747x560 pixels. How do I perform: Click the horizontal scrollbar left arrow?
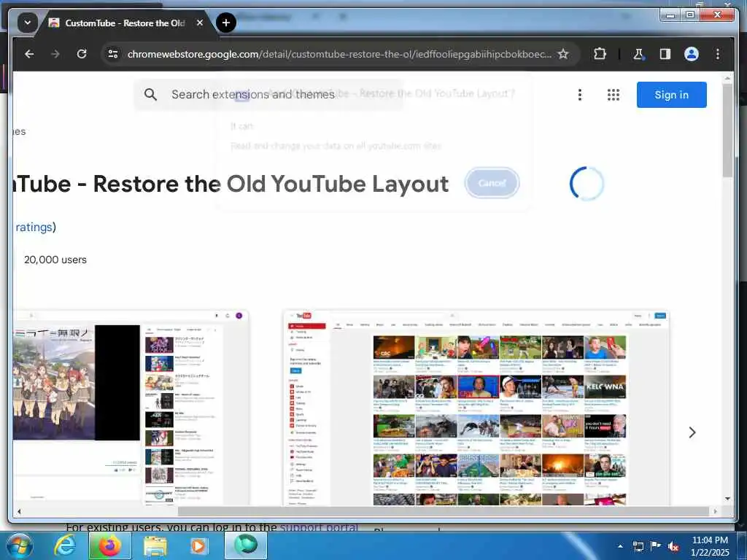pyautogui.click(x=18, y=511)
